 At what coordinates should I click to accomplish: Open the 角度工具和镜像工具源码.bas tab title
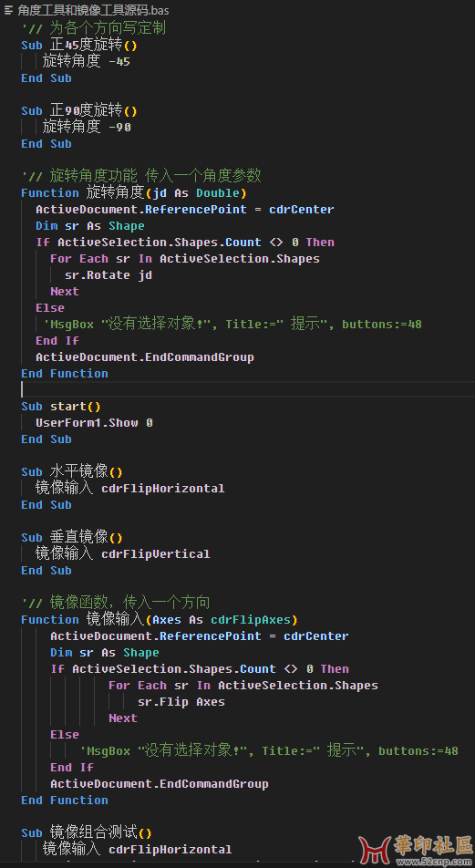(94, 10)
